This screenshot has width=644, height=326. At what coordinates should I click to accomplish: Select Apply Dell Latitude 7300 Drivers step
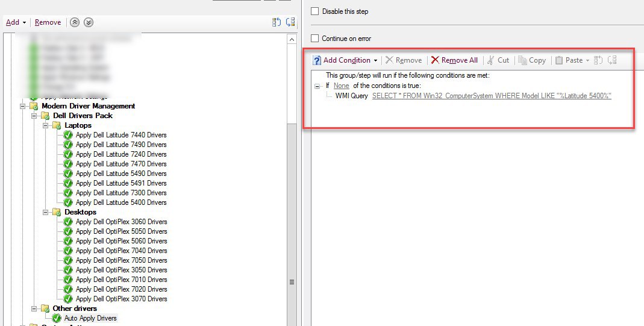click(121, 193)
